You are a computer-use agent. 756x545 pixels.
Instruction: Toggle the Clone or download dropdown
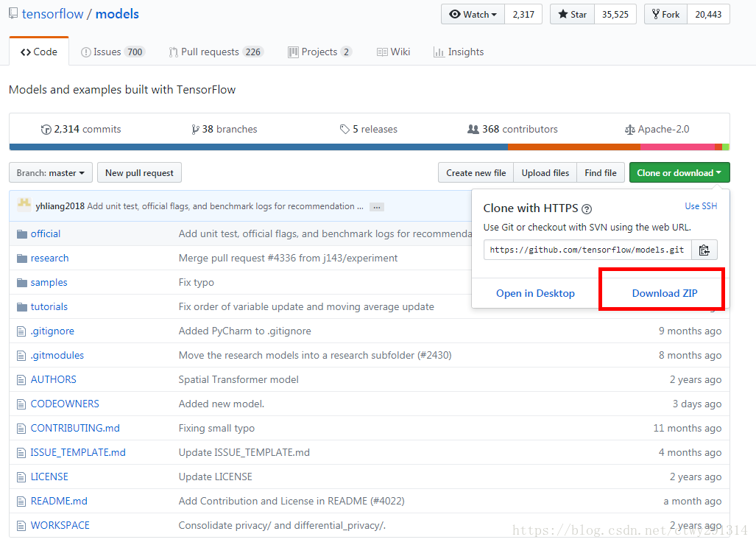click(679, 172)
